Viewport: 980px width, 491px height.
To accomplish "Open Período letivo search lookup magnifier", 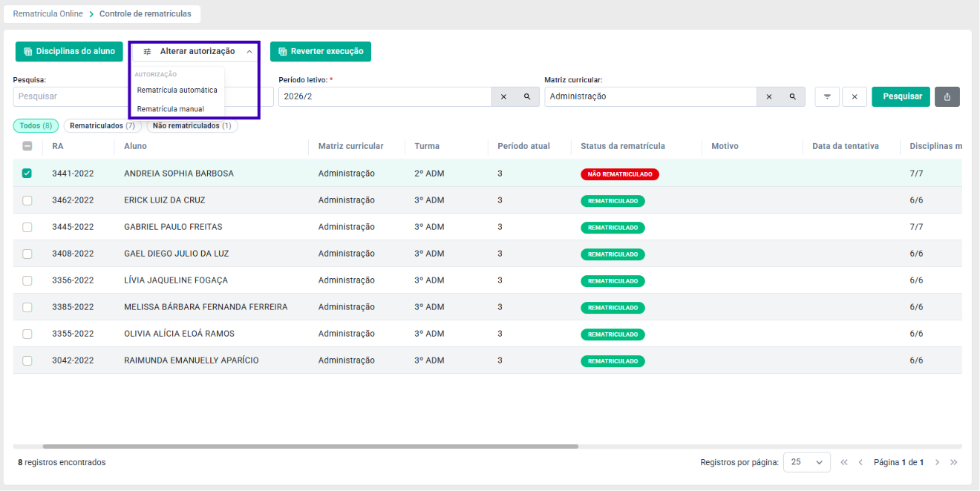I will [527, 96].
